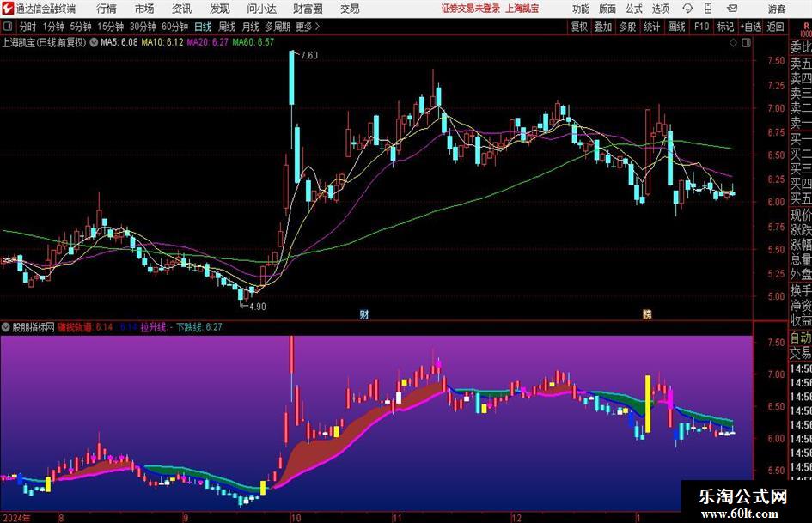
Task: Click the 复权 toolbar button
Action: coord(579,27)
